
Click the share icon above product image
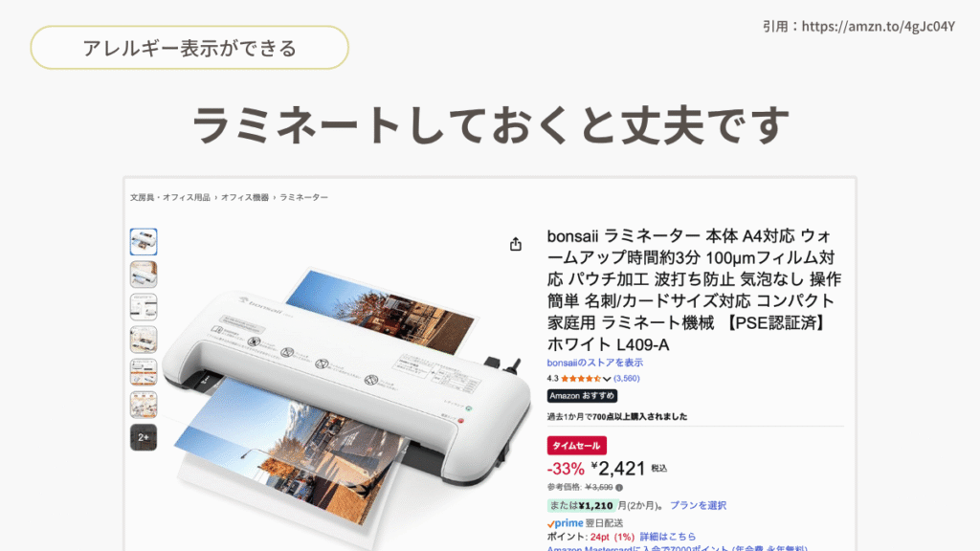[x=515, y=244]
